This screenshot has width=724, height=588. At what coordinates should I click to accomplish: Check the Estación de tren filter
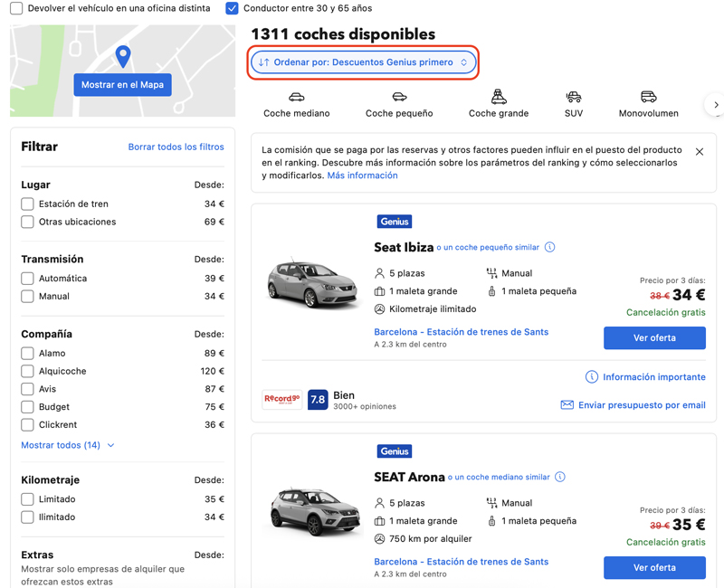(27, 204)
